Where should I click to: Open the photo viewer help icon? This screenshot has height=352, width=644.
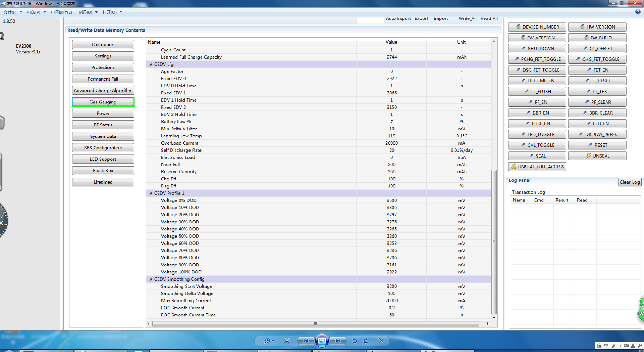click(638, 12)
